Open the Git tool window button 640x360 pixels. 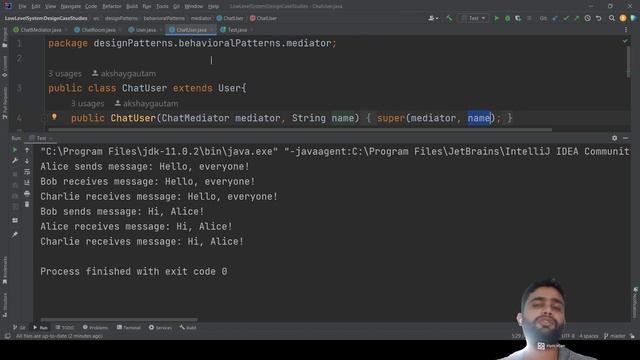click(x=19, y=328)
